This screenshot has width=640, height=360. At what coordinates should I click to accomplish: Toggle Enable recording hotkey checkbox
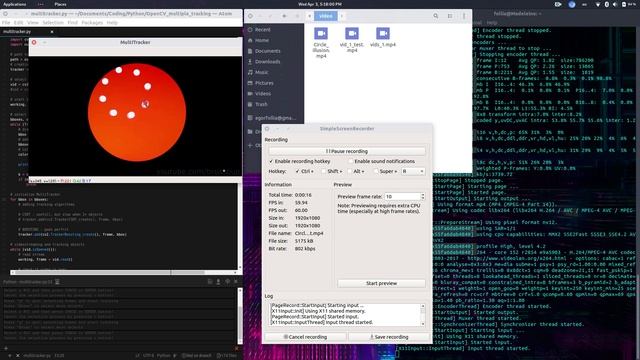(x=271, y=161)
